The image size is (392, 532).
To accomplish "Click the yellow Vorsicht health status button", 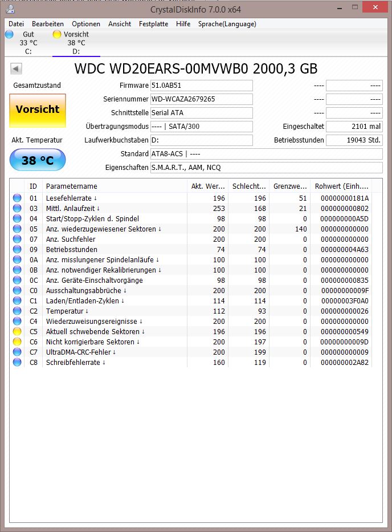I will coord(38,111).
